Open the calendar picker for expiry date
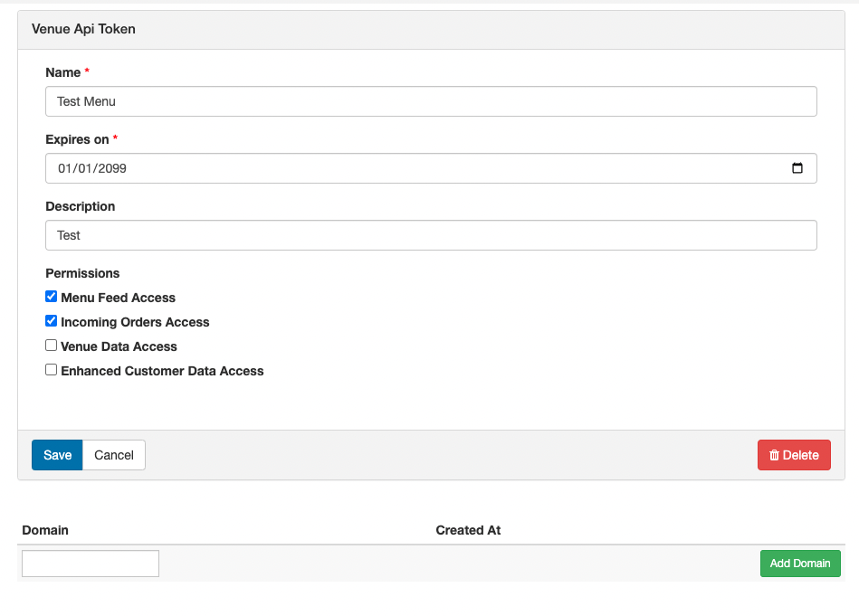859x616 pixels. (797, 168)
